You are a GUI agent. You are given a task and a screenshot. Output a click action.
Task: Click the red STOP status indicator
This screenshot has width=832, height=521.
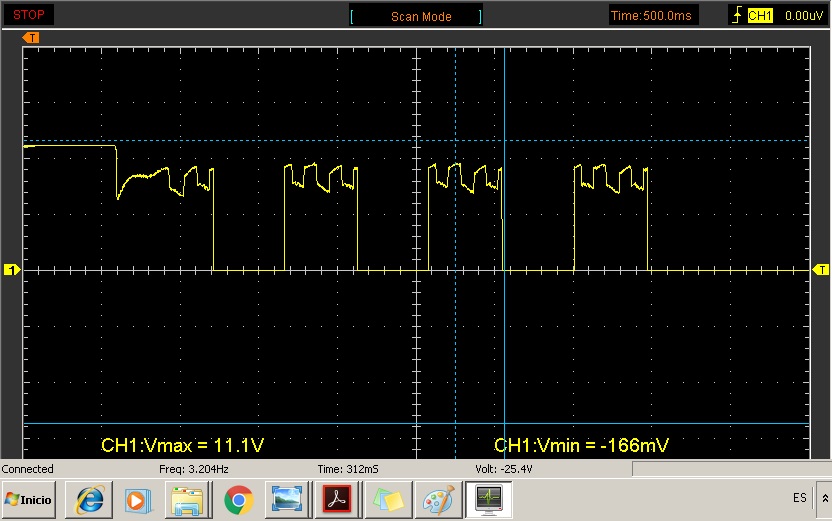(x=27, y=15)
